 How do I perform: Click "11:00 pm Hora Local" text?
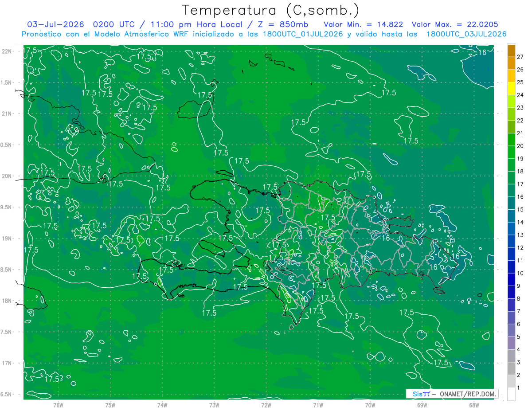point(196,24)
